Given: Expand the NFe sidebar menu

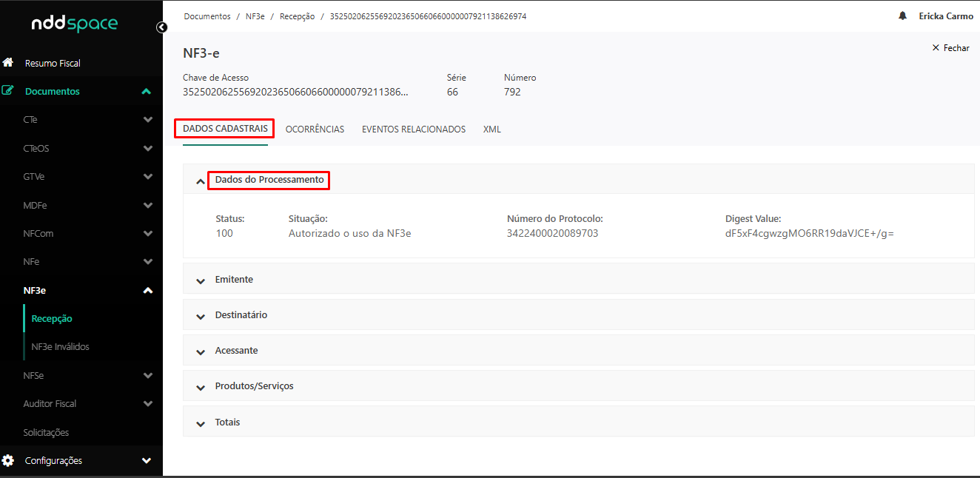Looking at the screenshot, I should 147,262.
